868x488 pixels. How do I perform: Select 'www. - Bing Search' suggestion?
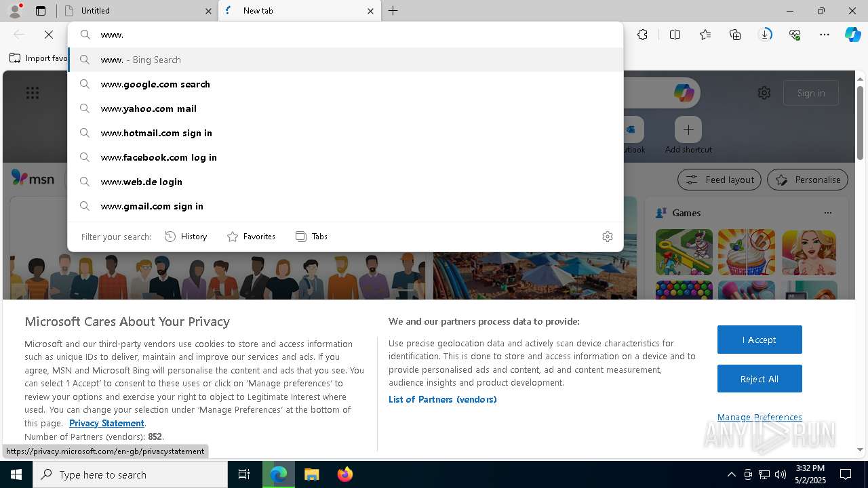[x=346, y=60]
